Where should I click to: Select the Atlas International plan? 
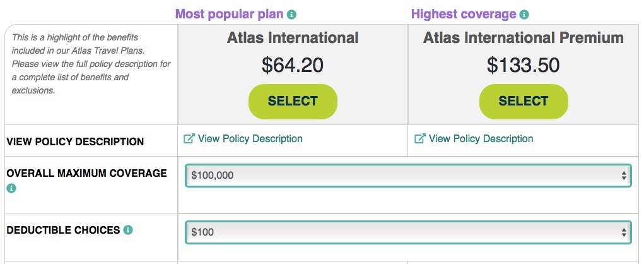point(293,101)
